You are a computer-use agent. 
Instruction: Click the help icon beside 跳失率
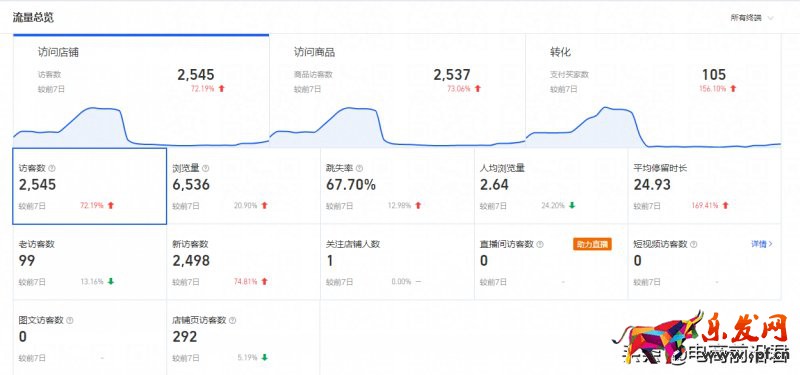point(359,168)
